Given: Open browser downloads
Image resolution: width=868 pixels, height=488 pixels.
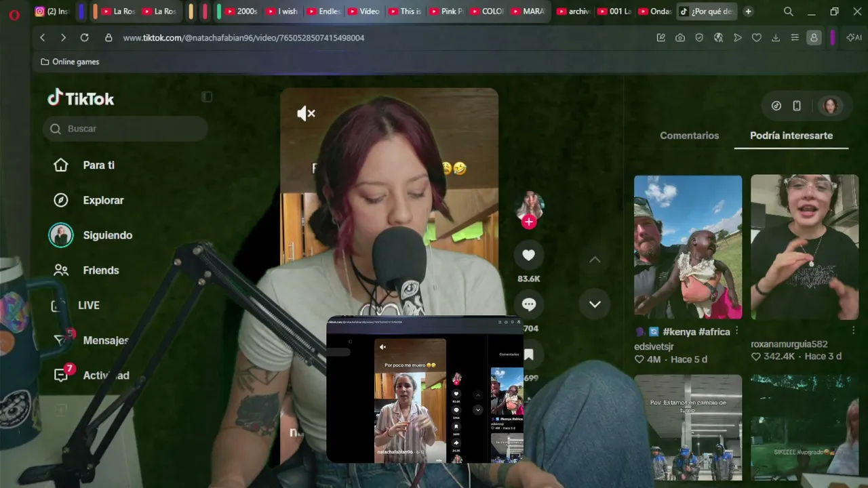Looking at the screenshot, I should pos(776,38).
